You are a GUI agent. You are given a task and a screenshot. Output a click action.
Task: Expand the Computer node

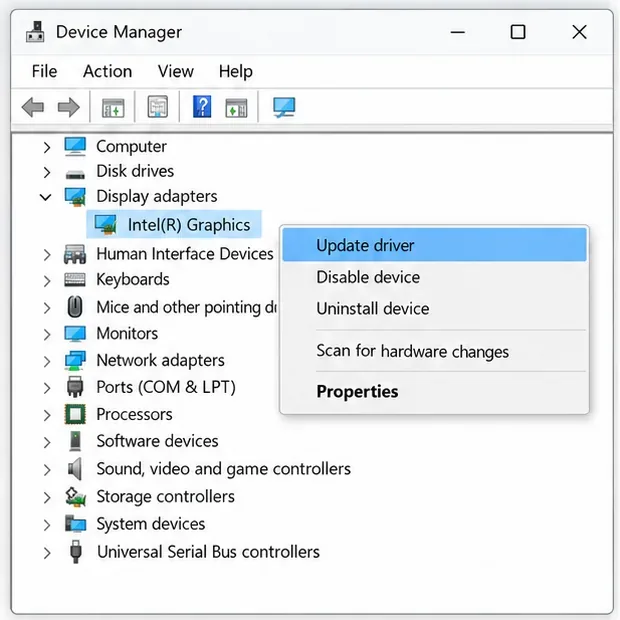(x=47, y=147)
